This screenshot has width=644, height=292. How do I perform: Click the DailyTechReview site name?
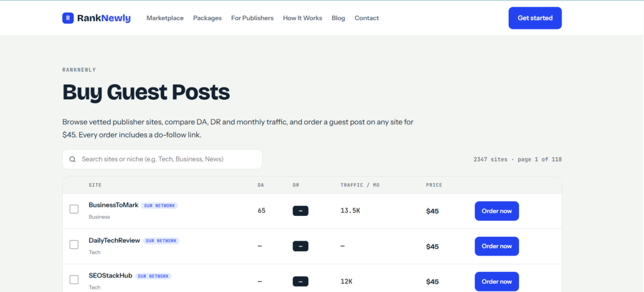[x=114, y=241]
